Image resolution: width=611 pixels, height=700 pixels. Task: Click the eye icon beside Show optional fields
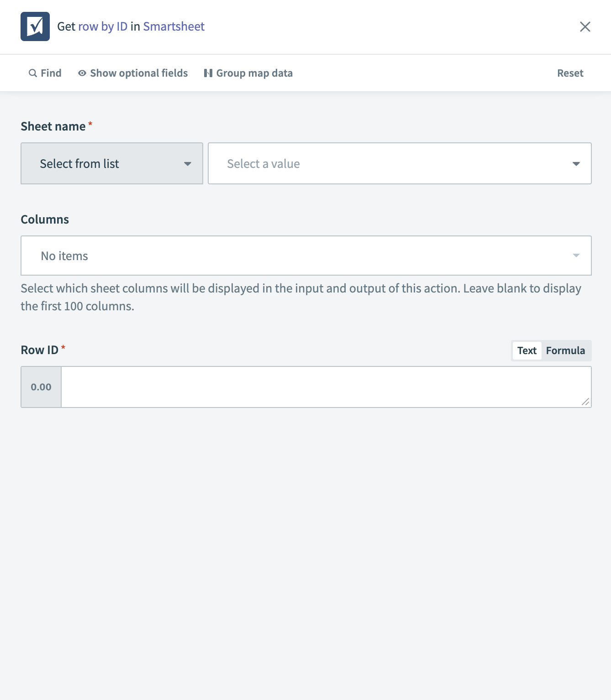(82, 73)
